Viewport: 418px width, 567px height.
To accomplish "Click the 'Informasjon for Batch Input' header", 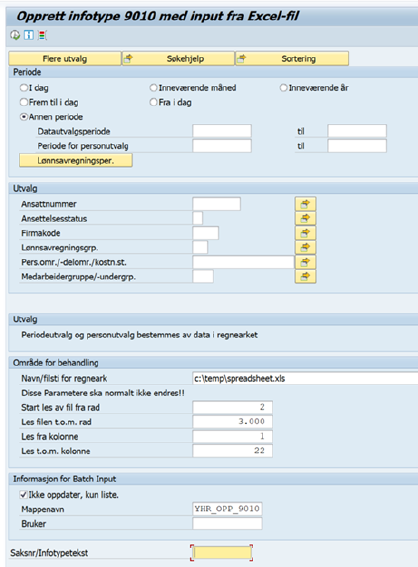I will tap(64, 479).
